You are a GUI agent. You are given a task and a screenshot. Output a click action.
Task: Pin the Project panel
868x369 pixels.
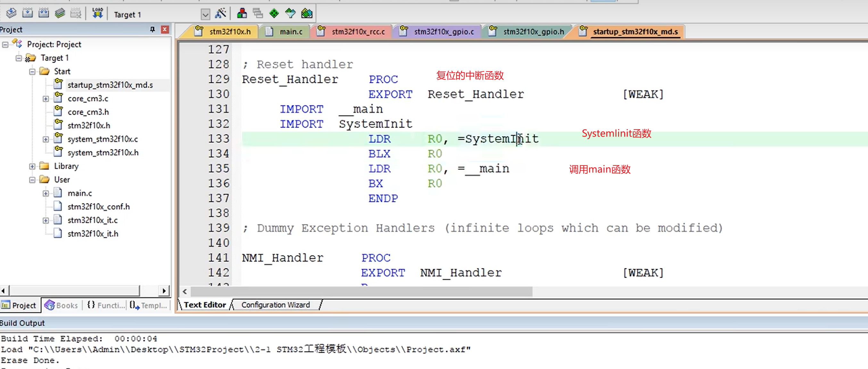[153, 30]
